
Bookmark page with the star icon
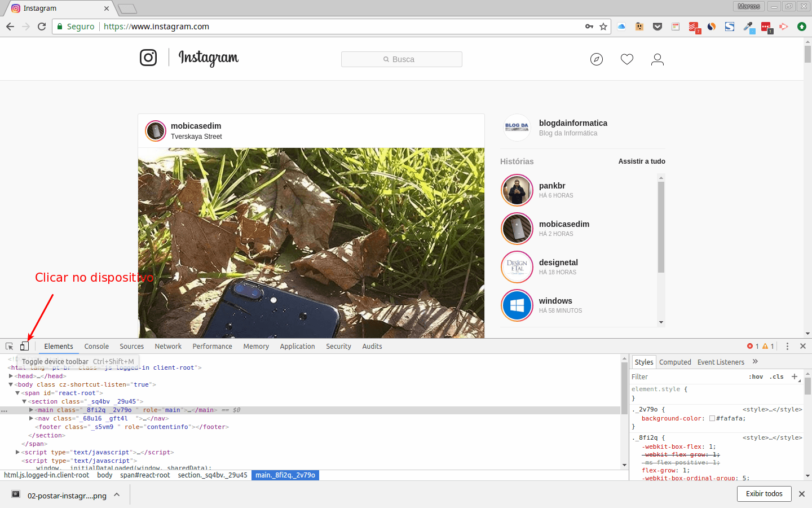point(603,27)
